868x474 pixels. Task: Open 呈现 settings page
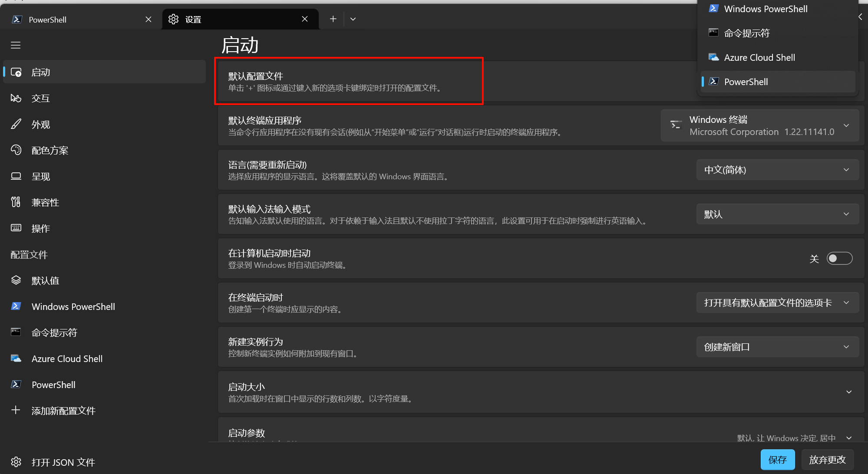coord(104,176)
